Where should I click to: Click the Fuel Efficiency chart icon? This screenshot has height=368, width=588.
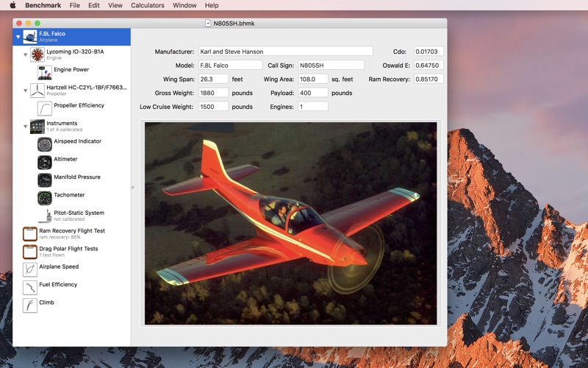[x=30, y=288]
